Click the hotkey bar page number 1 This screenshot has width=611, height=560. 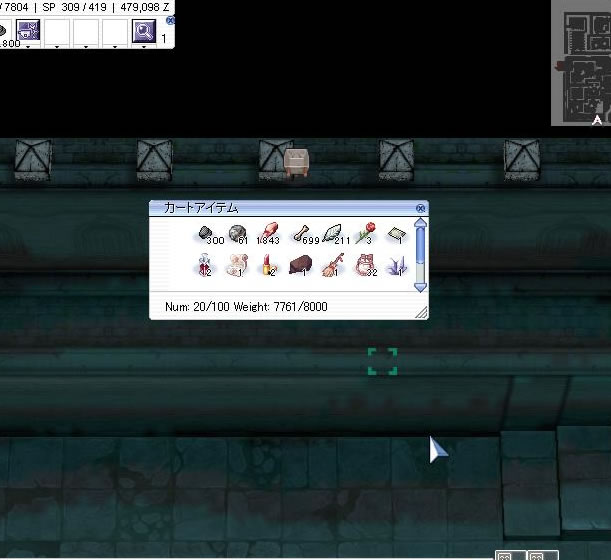[164, 38]
